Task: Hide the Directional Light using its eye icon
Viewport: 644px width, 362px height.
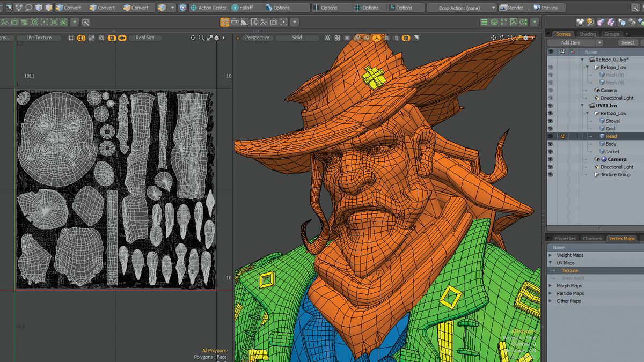Action: point(550,167)
